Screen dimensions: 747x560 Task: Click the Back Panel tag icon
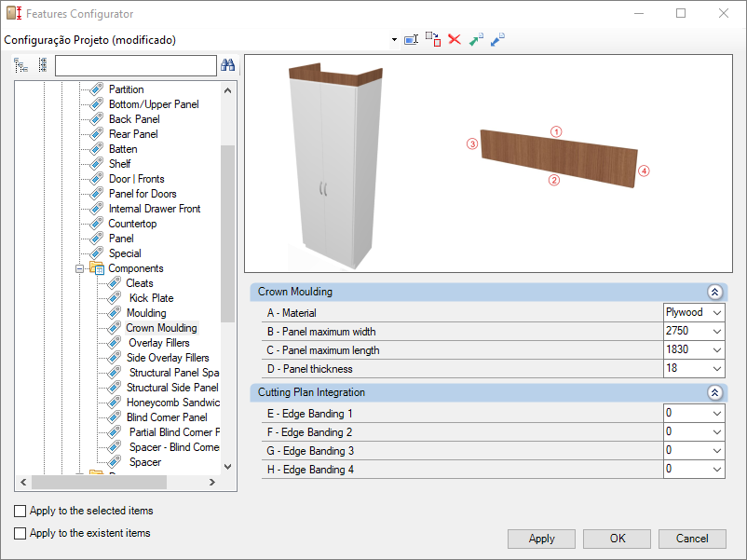[97, 118]
